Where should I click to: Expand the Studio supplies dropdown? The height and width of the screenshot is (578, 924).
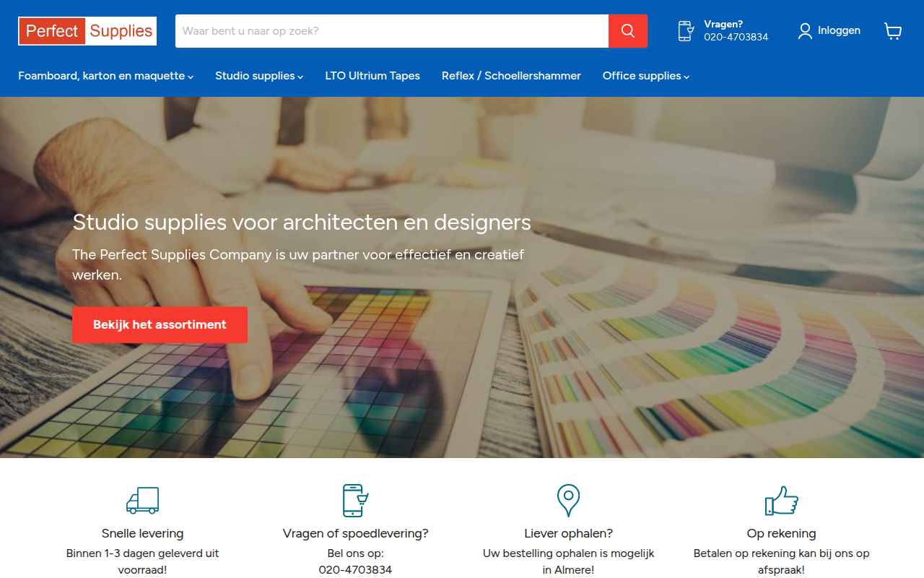pyautogui.click(x=259, y=76)
